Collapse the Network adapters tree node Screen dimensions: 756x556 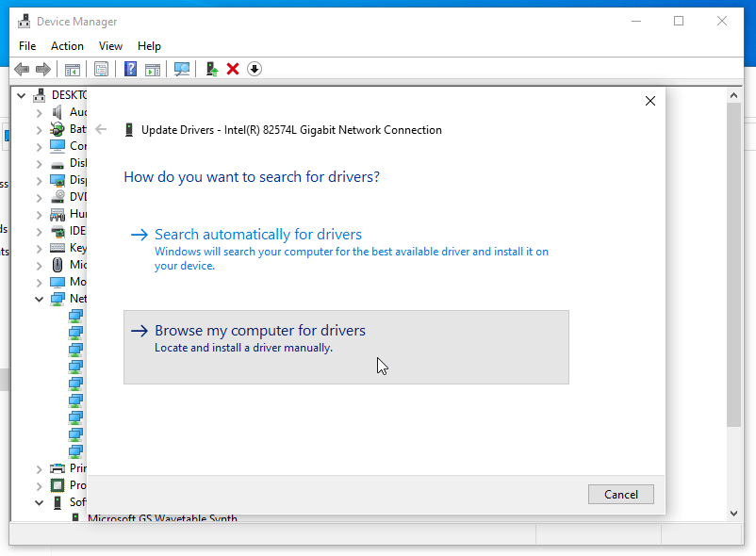click(x=39, y=299)
